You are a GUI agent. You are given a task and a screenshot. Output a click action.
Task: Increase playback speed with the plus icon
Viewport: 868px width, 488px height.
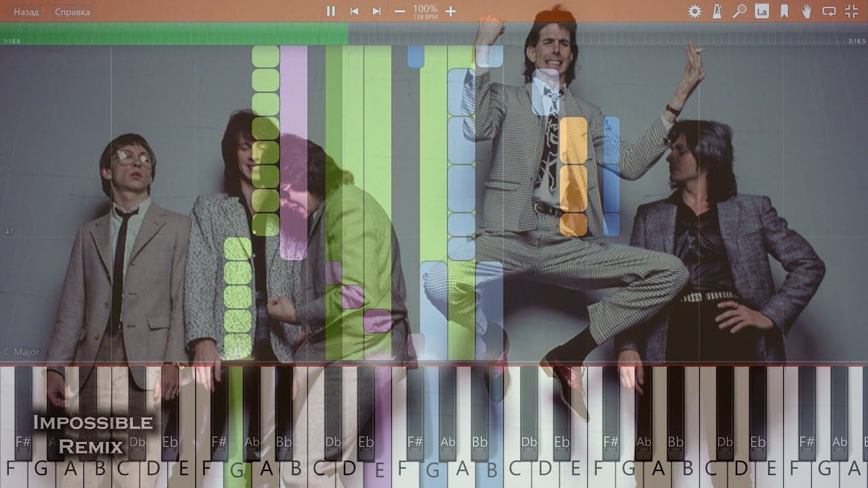pos(450,11)
